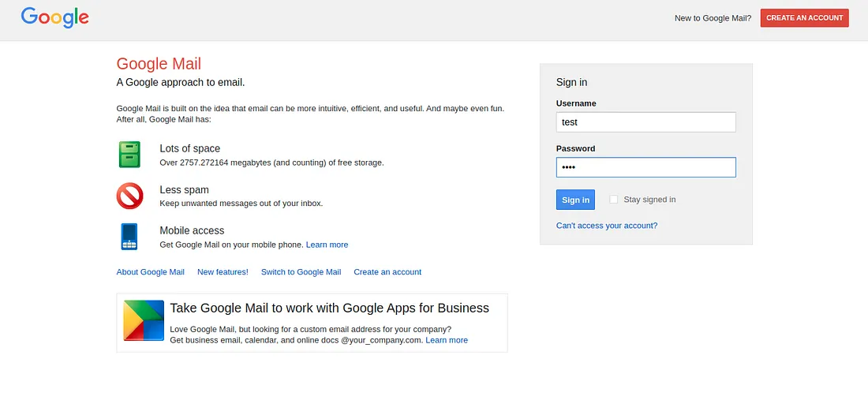The width and height of the screenshot is (868, 400).
Task: Click the Lots of space heading
Action: 190,148
